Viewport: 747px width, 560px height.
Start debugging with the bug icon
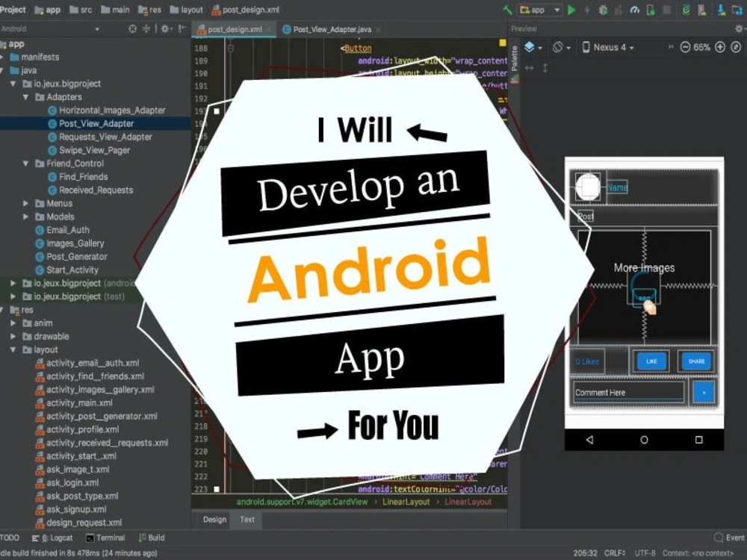point(603,10)
